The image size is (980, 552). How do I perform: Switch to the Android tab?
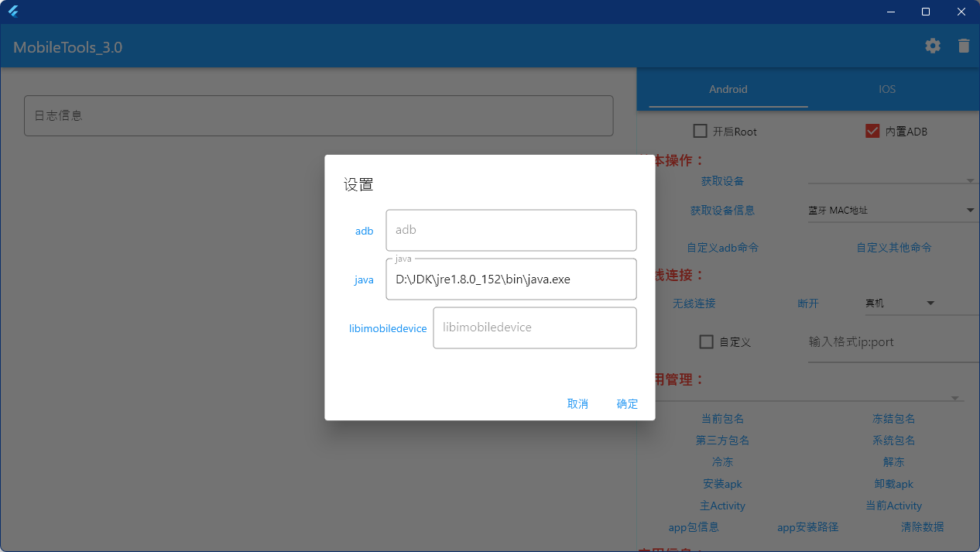point(728,89)
